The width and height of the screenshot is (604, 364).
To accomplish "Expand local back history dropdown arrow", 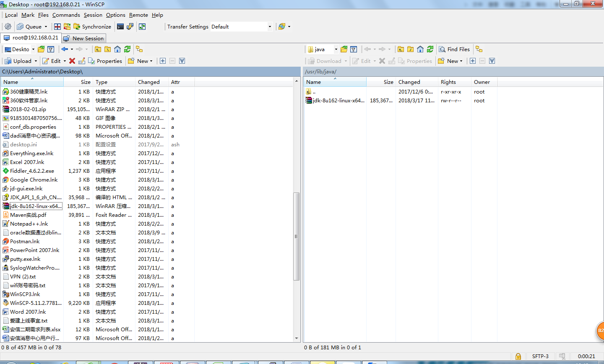I will (72, 49).
